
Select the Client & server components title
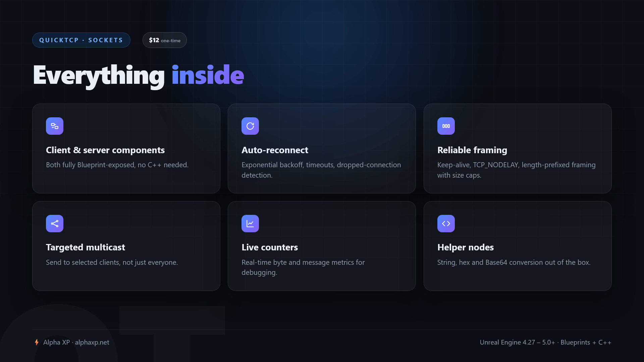point(105,150)
